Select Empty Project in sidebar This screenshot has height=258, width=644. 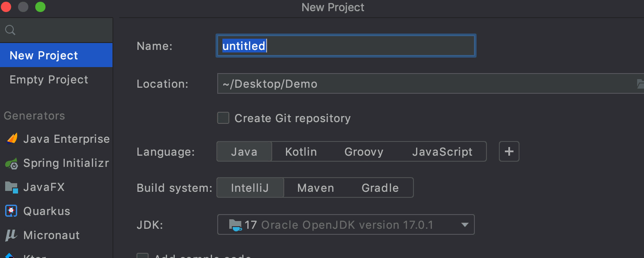coord(49,80)
